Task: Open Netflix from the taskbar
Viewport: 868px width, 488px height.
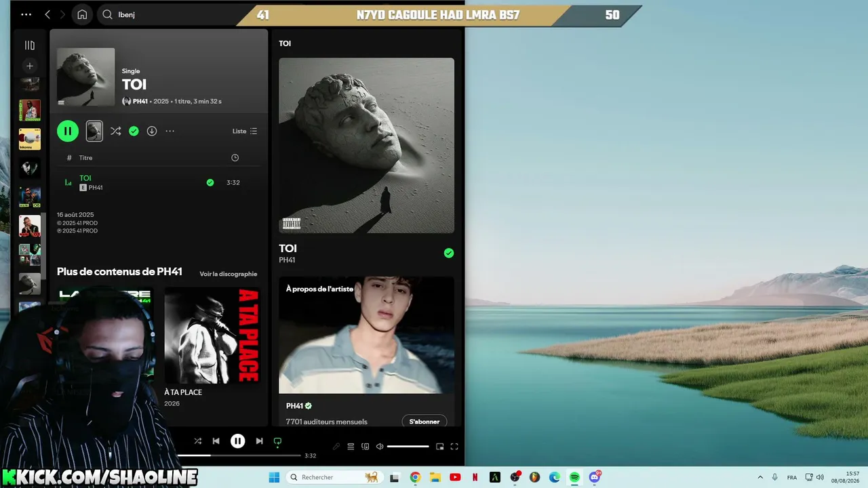Action: pyautogui.click(x=475, y=477)
